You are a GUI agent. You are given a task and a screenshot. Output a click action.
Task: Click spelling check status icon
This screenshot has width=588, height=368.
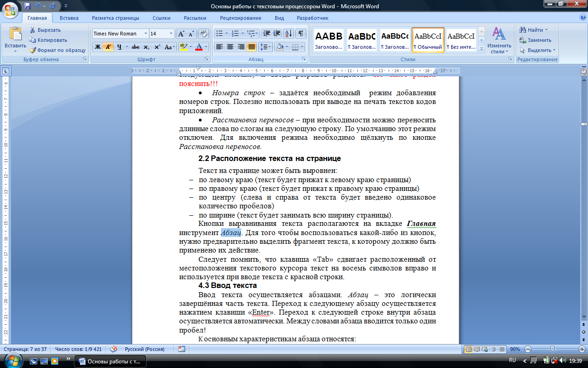113,349
